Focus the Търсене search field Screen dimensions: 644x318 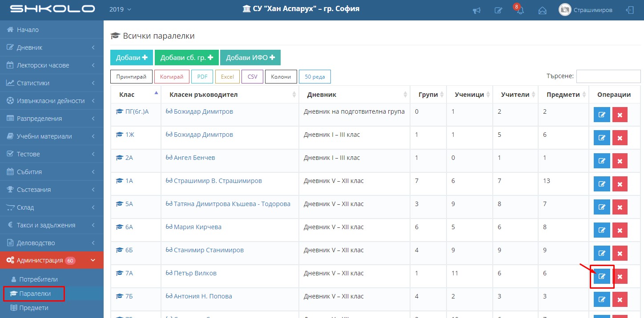(x=608, y=76)
